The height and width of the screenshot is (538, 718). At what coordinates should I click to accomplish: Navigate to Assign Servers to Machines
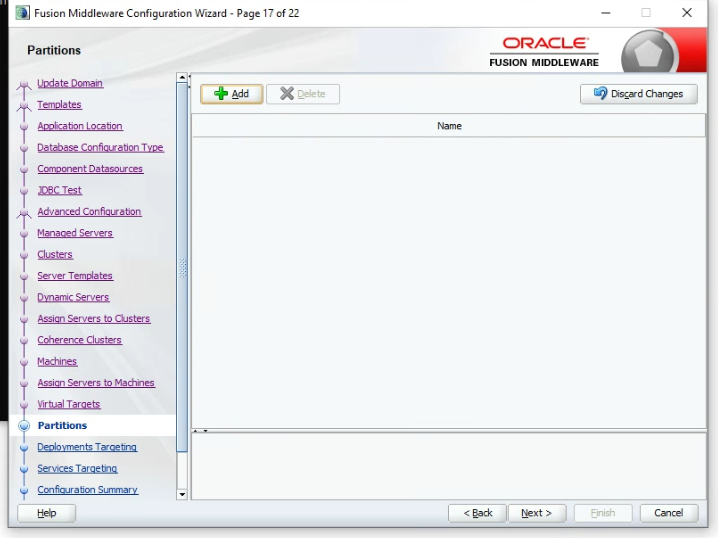point(96,383)
